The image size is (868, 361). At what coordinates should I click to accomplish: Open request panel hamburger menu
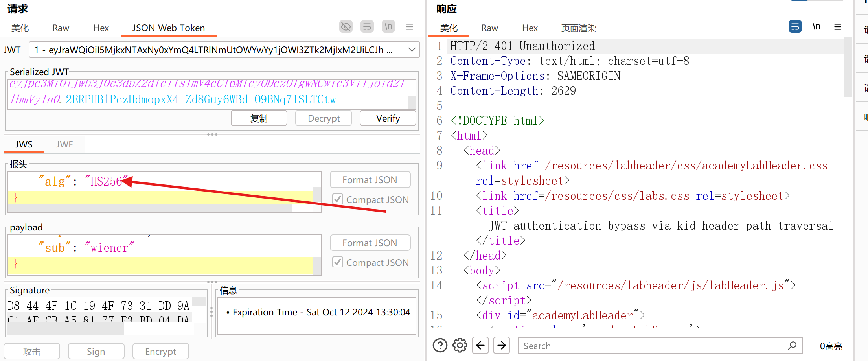(410, 27)
